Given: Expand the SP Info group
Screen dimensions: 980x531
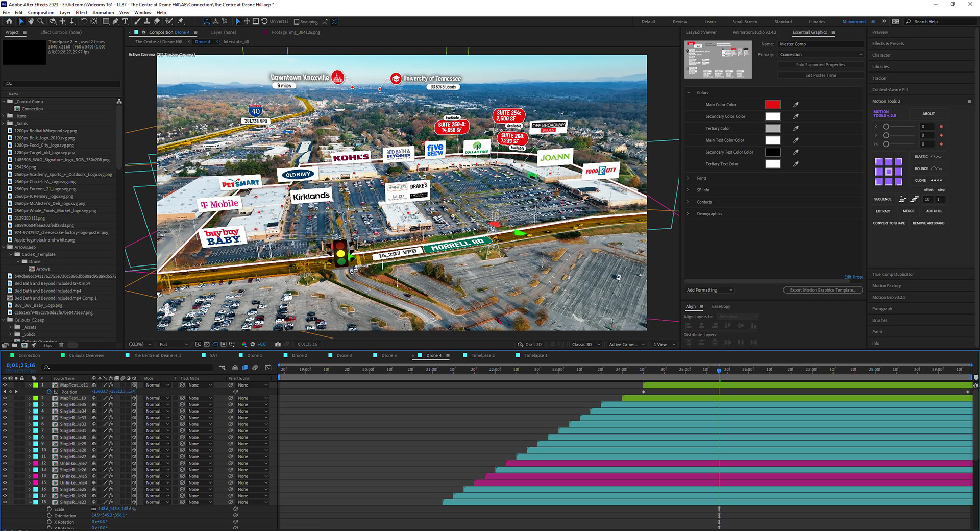Looking at the screenshot, I should click(688, 190).
